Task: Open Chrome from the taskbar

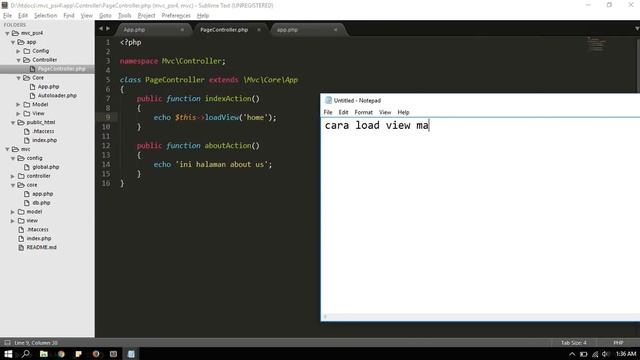Action: pos(61,354)
